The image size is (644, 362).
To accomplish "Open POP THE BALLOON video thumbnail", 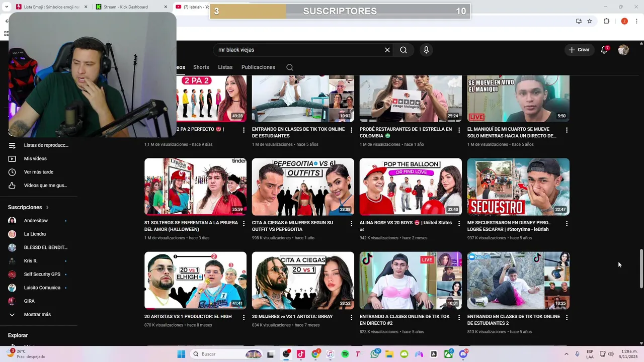I will 411,187.
